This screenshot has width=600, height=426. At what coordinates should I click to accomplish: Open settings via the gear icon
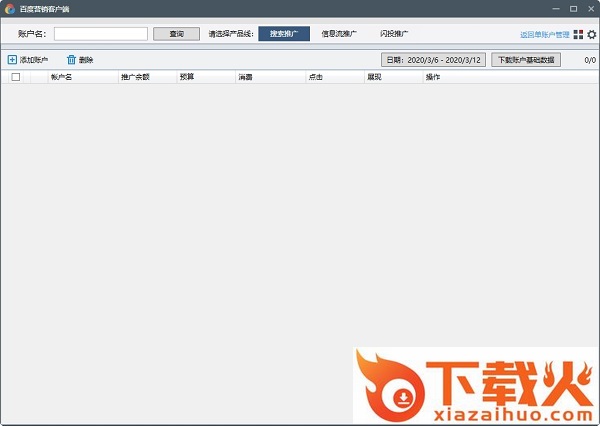(592, 34)
